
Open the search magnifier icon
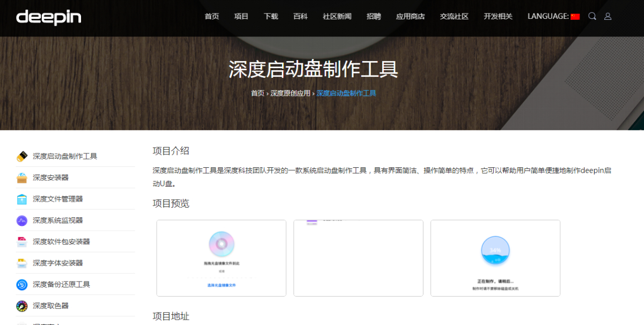tap(592, 16)
